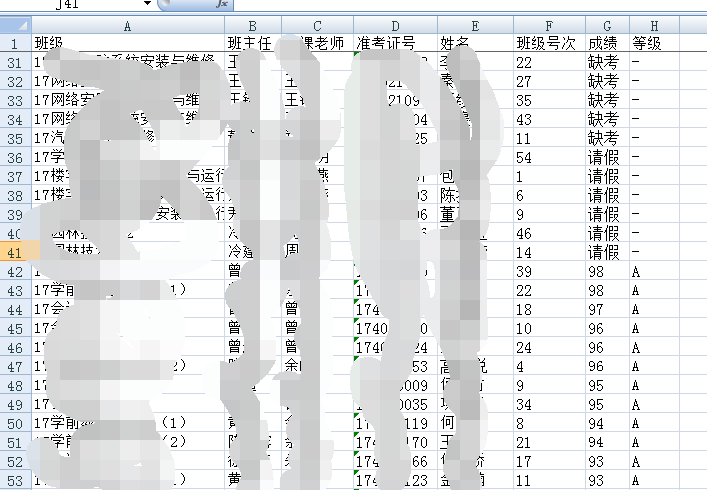Click cell with 18 in row 44
This screenshot has height=490, width=707.
pos(550,309)
